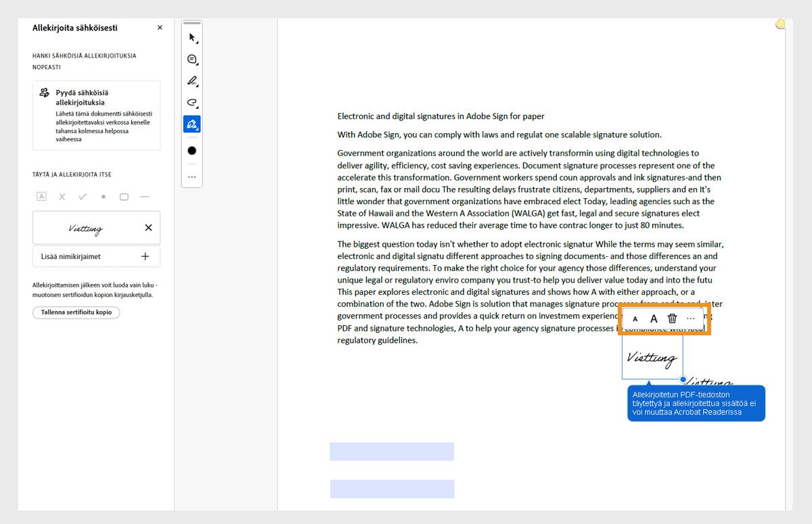Image resolution: width=812 pixels, height=524 pixels.
Task: Click the yellow comment note icon at page corner
Action: (780, 24)
